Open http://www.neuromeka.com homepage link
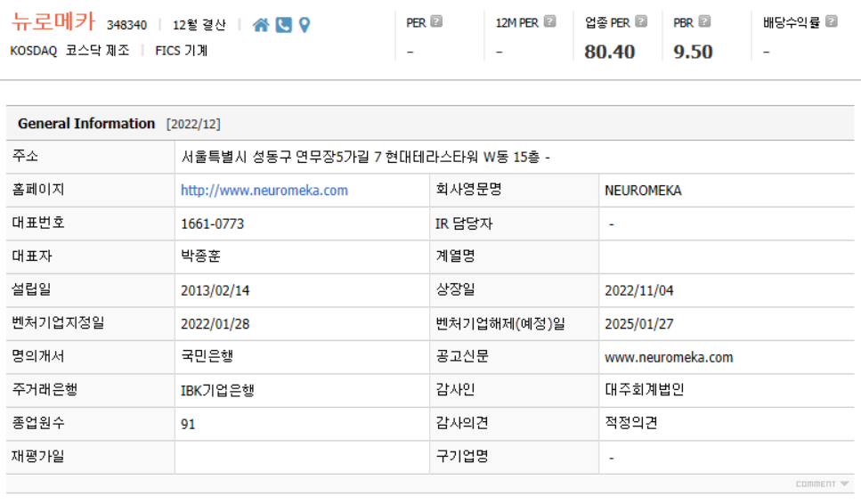 point(264,191)
